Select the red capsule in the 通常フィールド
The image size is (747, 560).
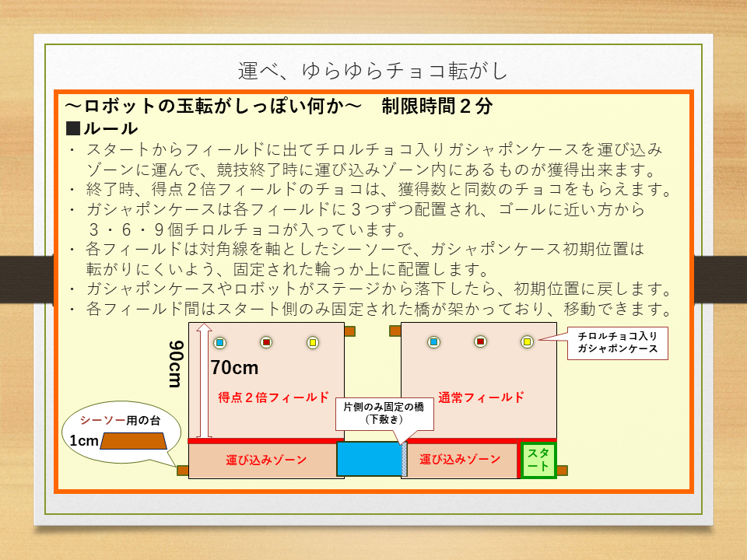[x=480, y=341]
